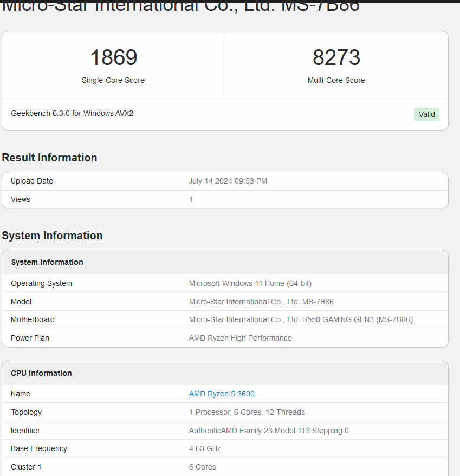Click the Power Plan label

tap(30, 338)
